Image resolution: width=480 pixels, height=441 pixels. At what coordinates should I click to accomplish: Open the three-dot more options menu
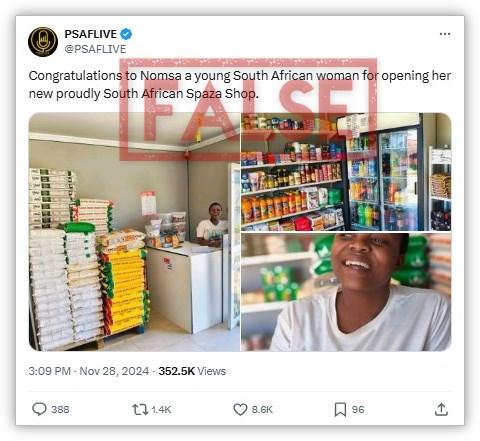click(445, 34)
